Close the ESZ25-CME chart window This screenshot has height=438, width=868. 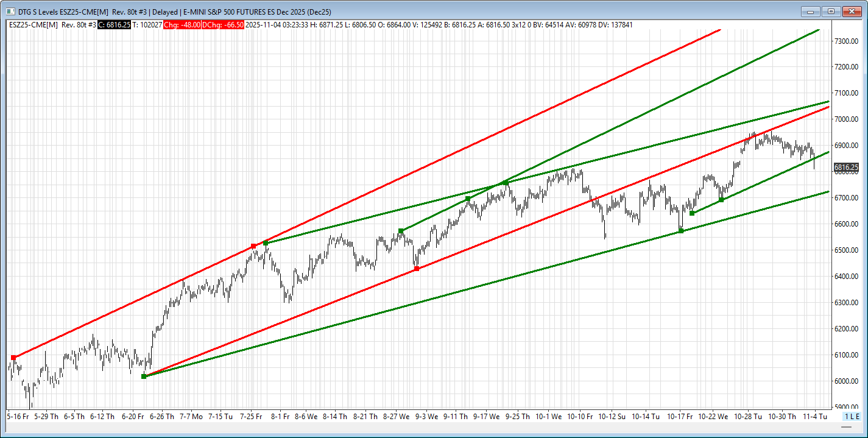tap(851, 11)
